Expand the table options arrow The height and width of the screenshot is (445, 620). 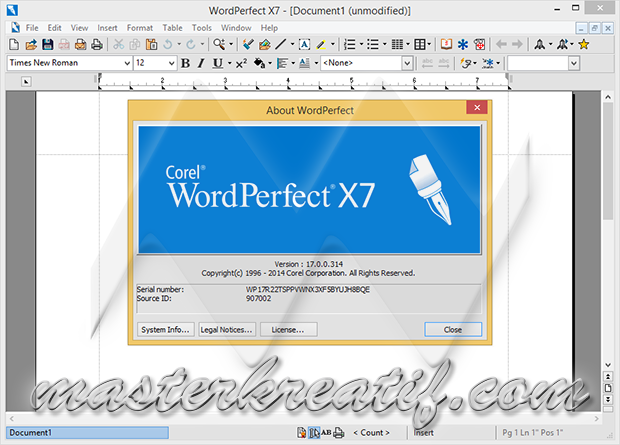(429, 44)
